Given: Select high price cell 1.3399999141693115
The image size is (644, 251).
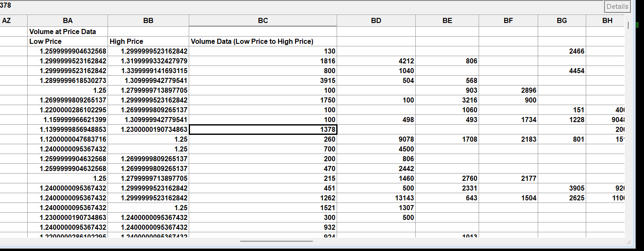Looking at the screenshot, I should click(x=148, y=71).
